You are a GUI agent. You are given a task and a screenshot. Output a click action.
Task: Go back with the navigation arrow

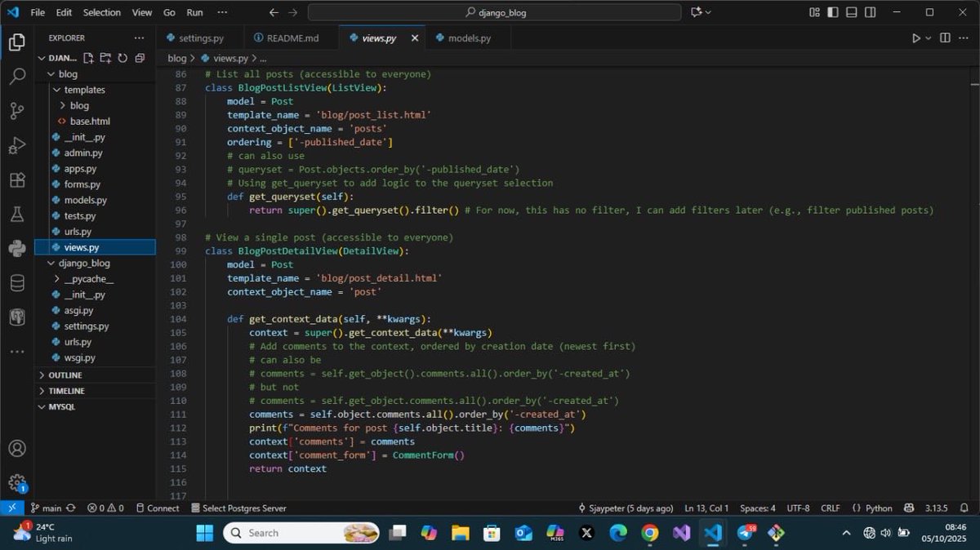[274, 12]
